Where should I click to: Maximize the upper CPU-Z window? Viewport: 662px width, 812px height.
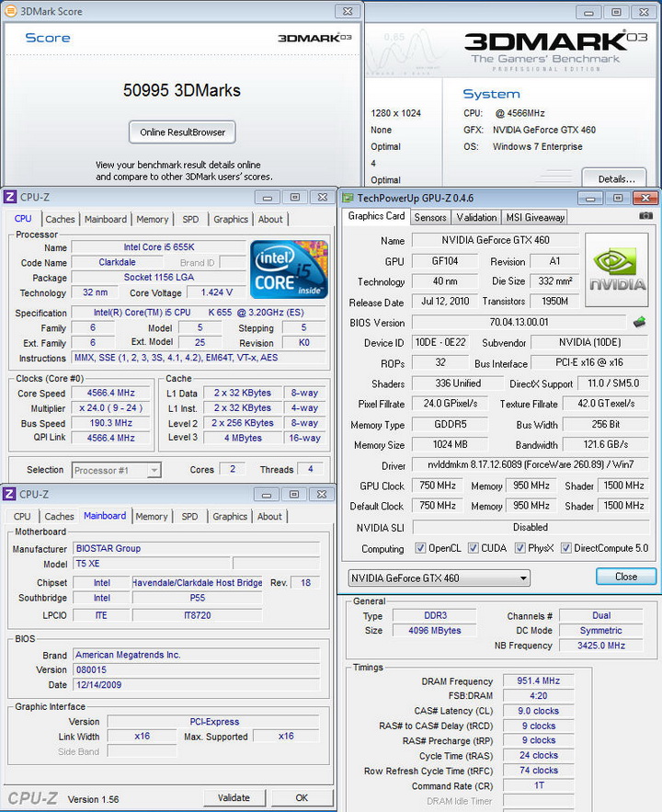pos(294,198)
